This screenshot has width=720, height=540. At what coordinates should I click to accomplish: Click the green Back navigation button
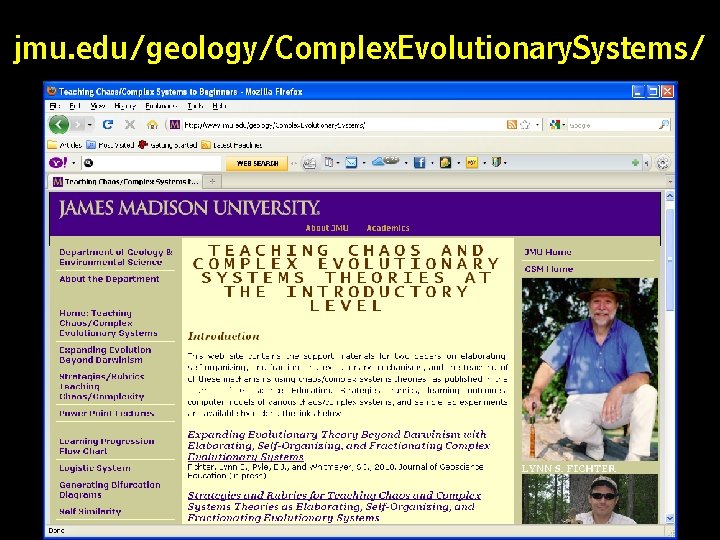[59, 124]
